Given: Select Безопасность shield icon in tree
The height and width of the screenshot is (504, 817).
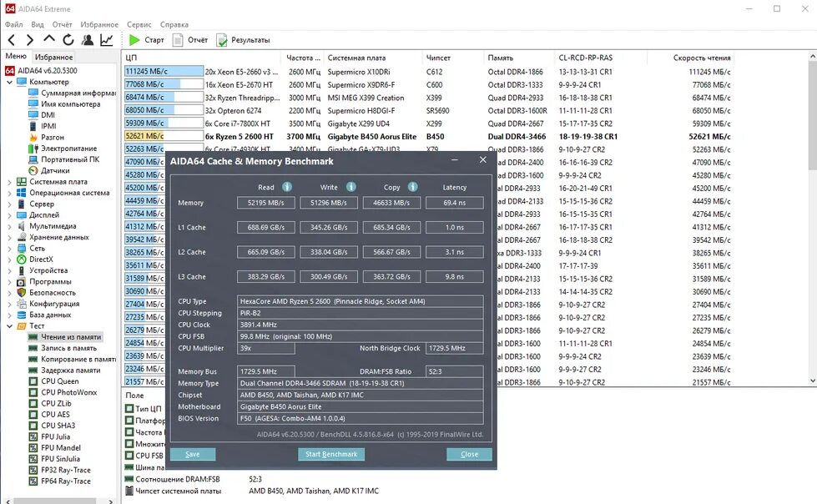Looking at the screenshot, I should coord(22,292).
